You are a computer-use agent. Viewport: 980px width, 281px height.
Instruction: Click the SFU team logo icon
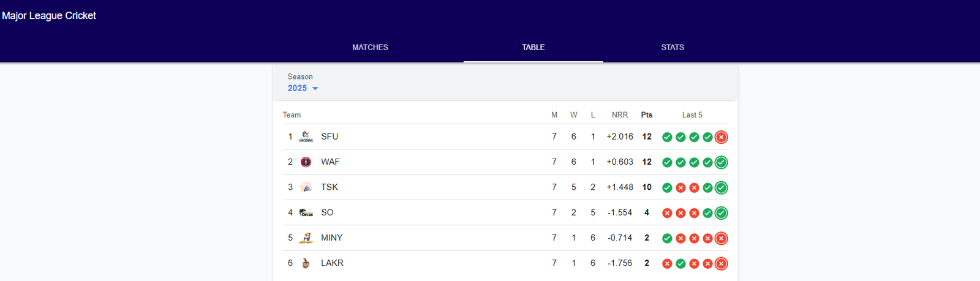click(x=306, y=137)
